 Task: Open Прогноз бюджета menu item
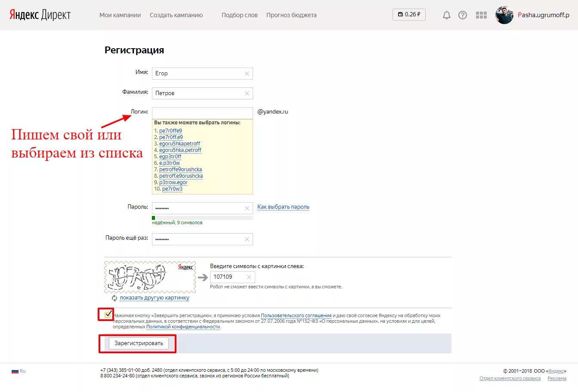coord(291,15)
